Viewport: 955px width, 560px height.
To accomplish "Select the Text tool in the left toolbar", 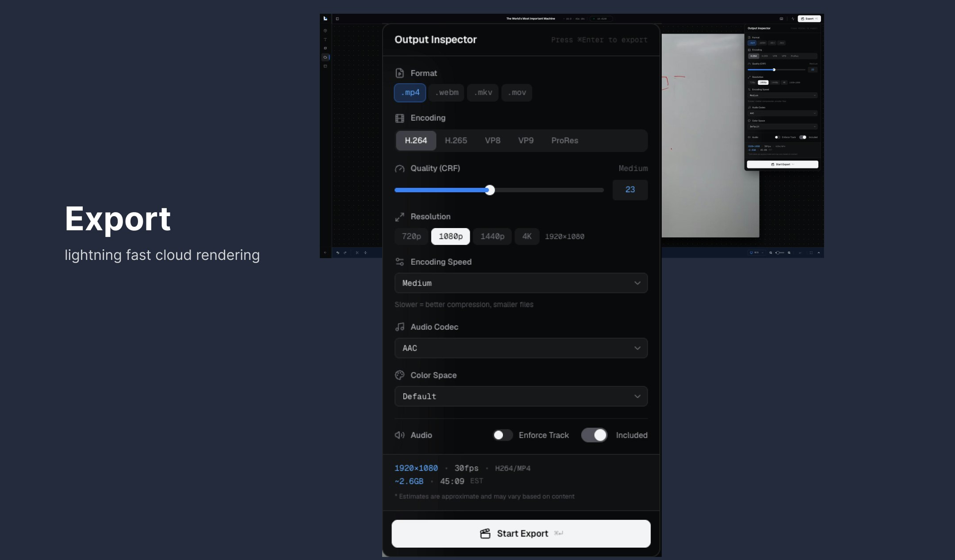I will 326,39.
